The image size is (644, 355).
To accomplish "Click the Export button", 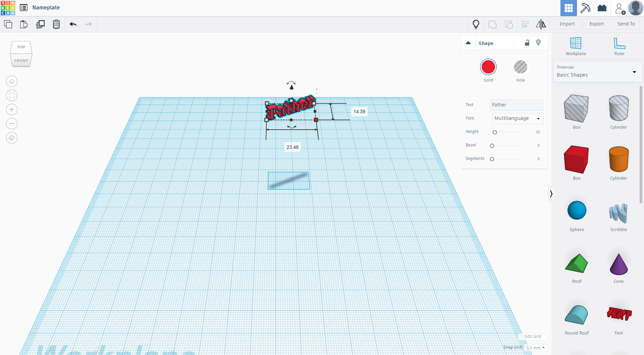I will click(x=597, y=24).
